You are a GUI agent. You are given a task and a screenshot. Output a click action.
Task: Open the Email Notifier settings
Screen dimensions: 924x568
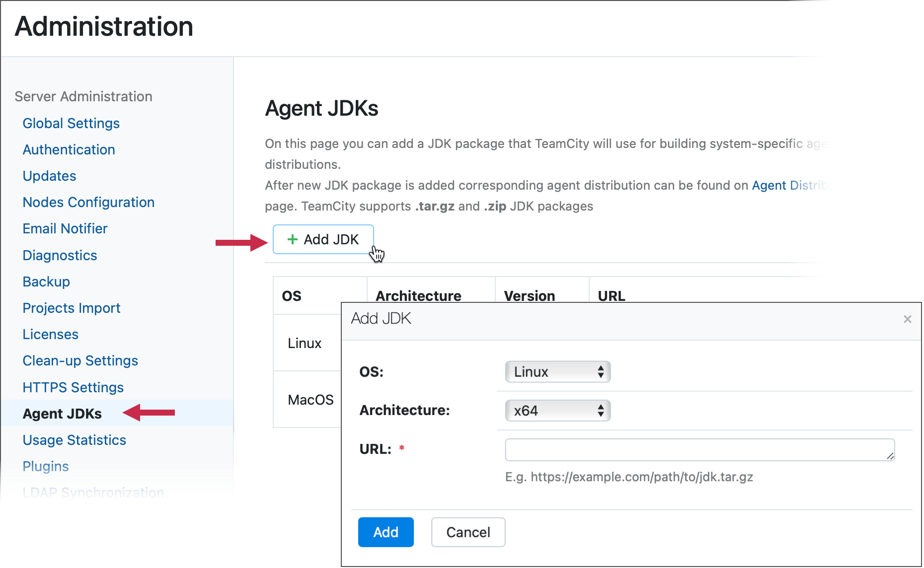(x=65, y=228)
